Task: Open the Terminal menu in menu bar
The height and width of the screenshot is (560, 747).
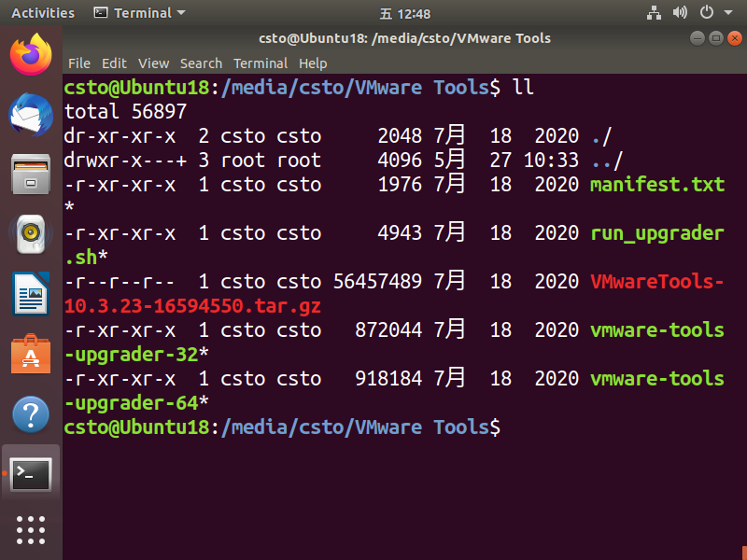Action: [x=261, y=63]
